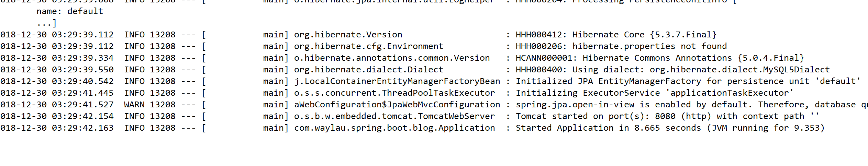Click the 'applicationTaskExecutor' text
Screen dimensions: 868x166
[732, 93]
